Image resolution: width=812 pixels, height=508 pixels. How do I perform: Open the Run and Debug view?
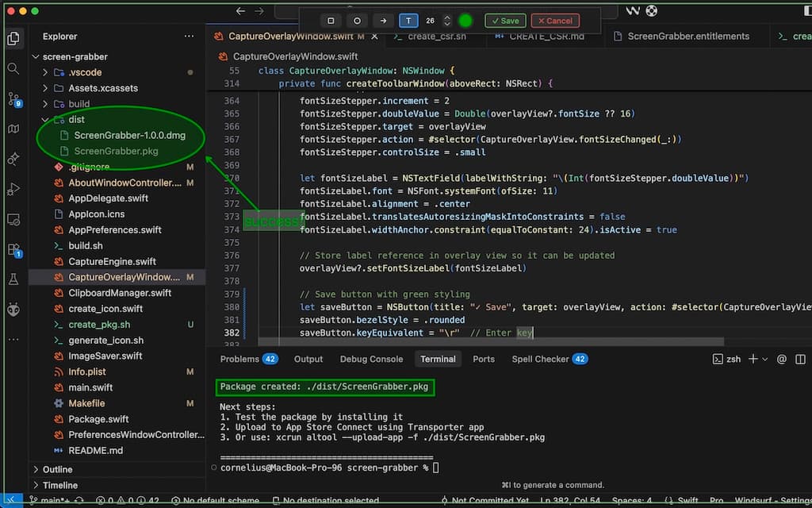tap(13, 189)
